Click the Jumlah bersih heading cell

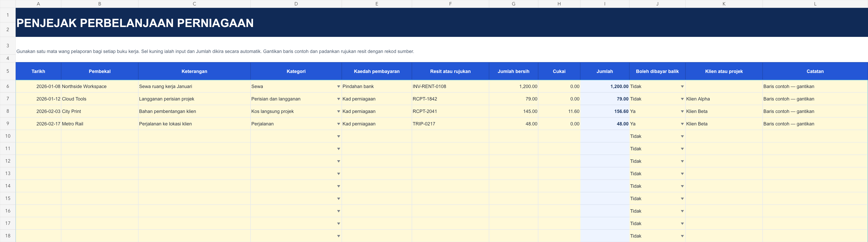(x=514, y=71)
